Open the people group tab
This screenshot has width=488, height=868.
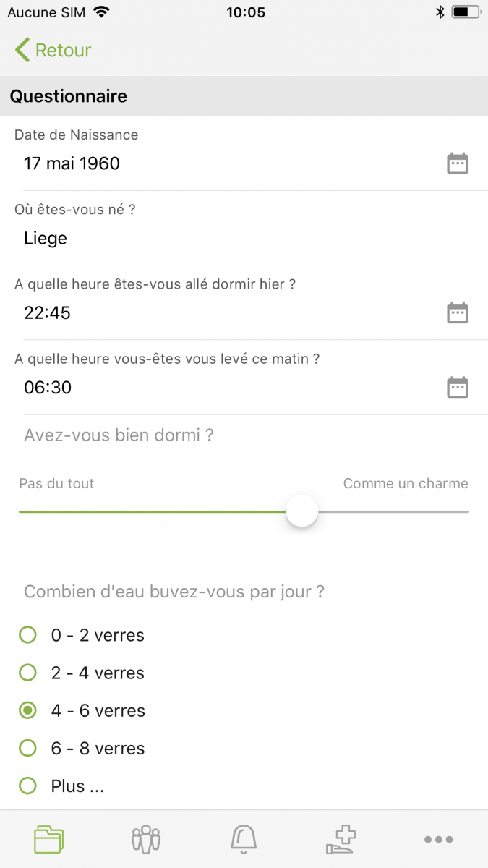click(x=146, y=839)
